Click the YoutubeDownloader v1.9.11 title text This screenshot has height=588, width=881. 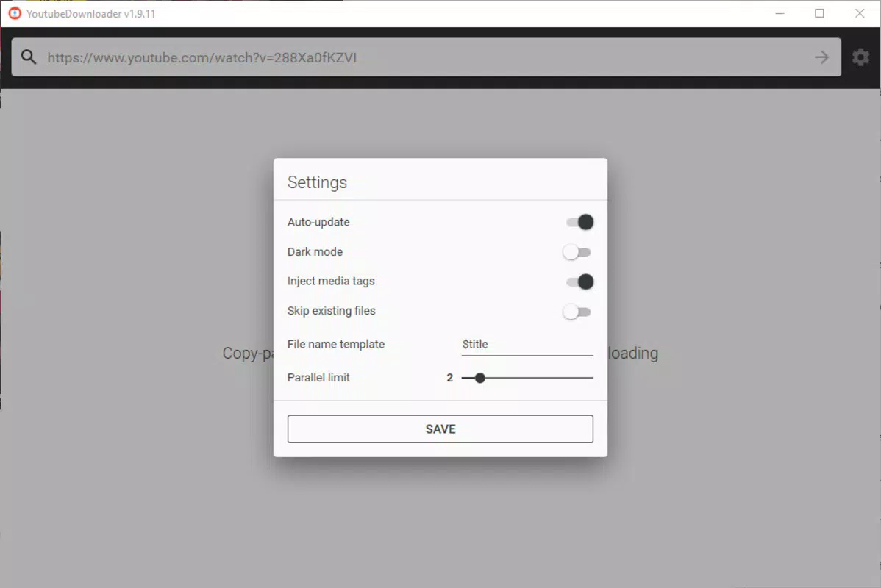pos(91,14)
